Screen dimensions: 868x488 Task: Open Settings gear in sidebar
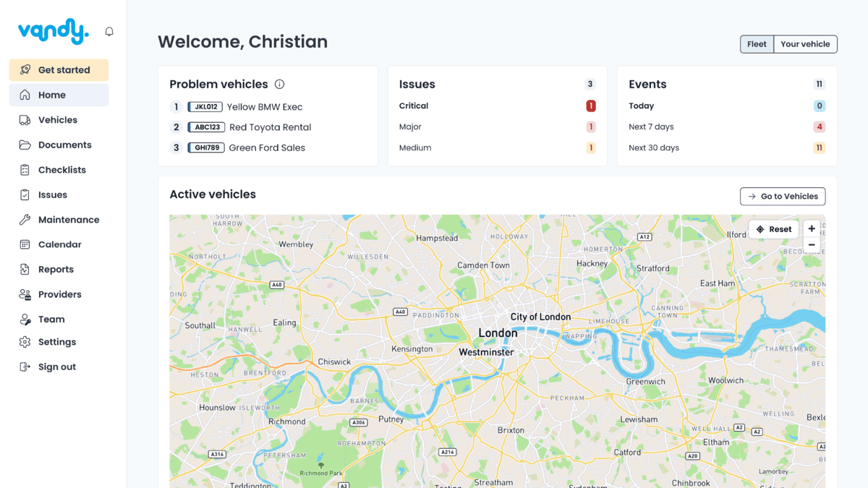(59, 342)
